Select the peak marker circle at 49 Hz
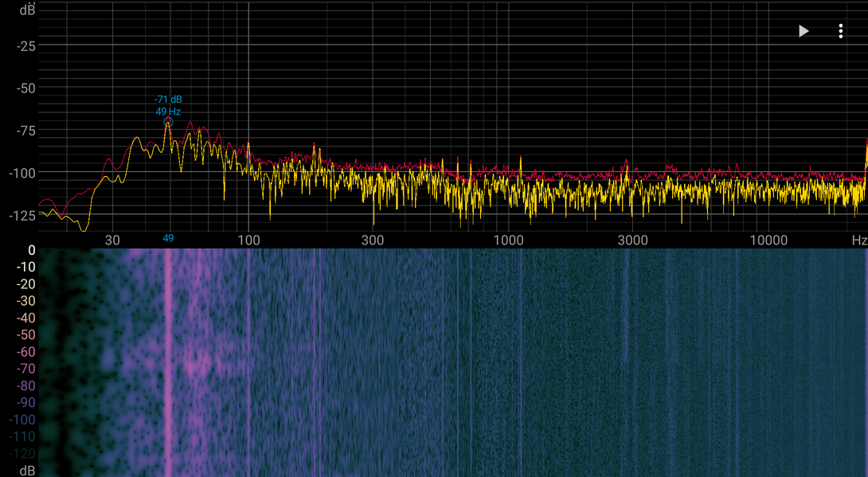Screen dimensions: 868x477 [x=168, y=123]
